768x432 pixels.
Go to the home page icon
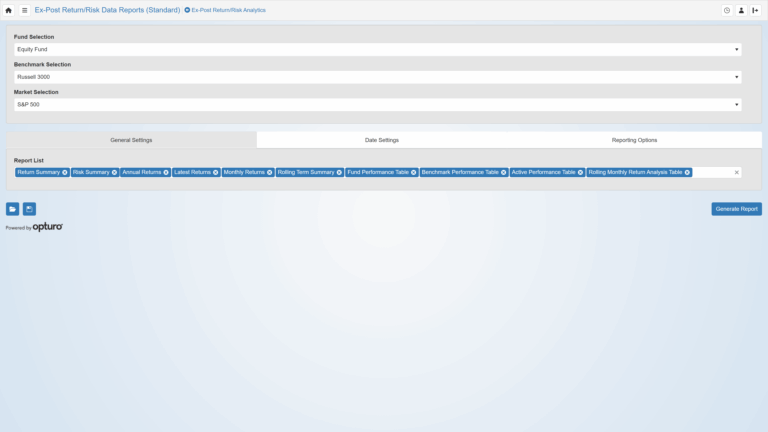[x=9, y=10]
